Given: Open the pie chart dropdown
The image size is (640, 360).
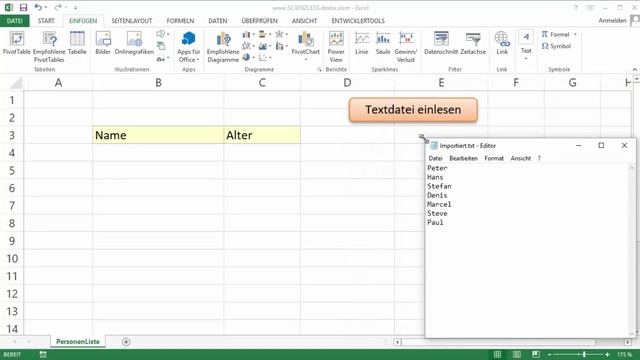Looking at the screenshot, I should [248, 58].
